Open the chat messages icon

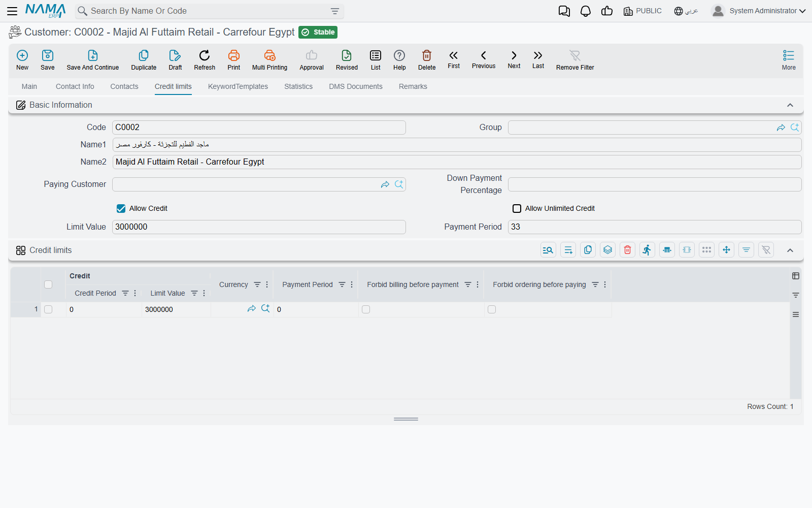coord(564,11)
